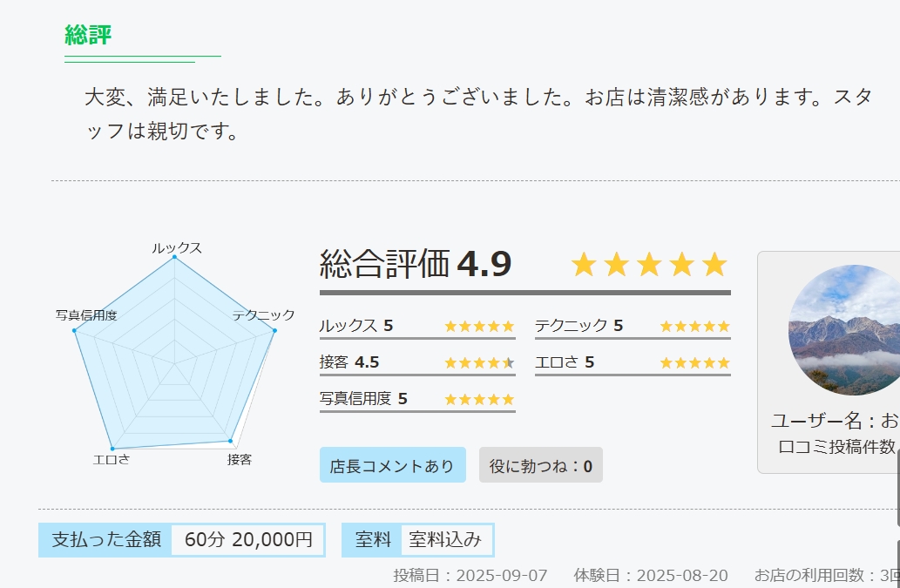This screenshot has height=588, width=900.
Task: Click the 室料込み value box
Action: point(445,539)
